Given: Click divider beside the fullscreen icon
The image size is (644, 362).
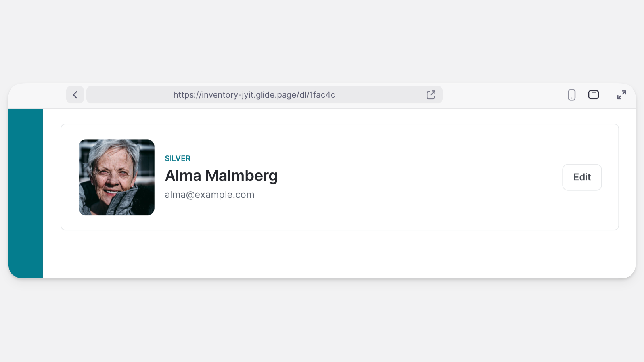Looking at the screenshot, I should tap(608, 95).
